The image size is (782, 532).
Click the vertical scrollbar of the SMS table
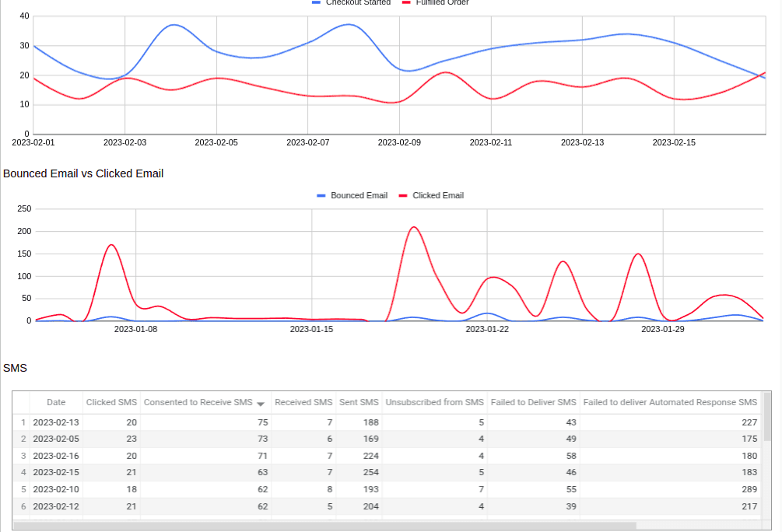pos(767,417)
